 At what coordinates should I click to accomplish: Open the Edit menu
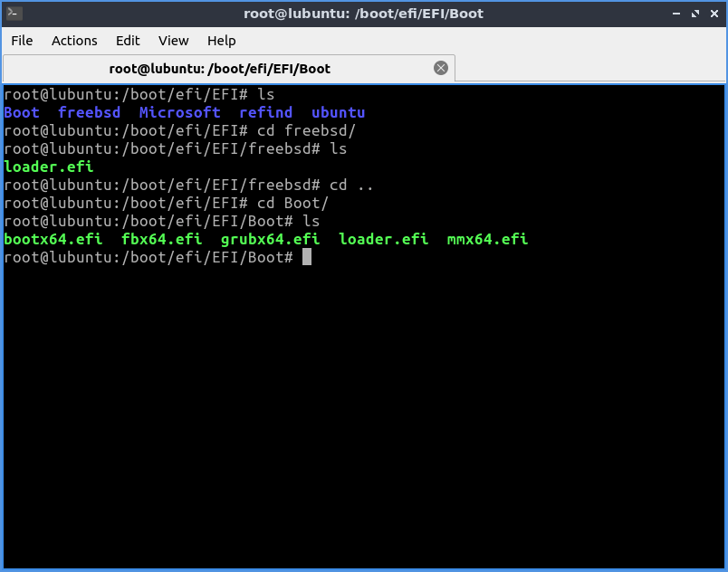[x=128, y=41]
